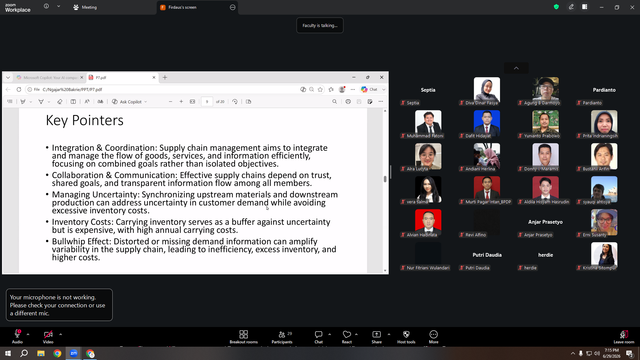The image size is (640, 360).
Task: Click the PDF vertical scrollbar thumb
Action: tap(384, 179)
